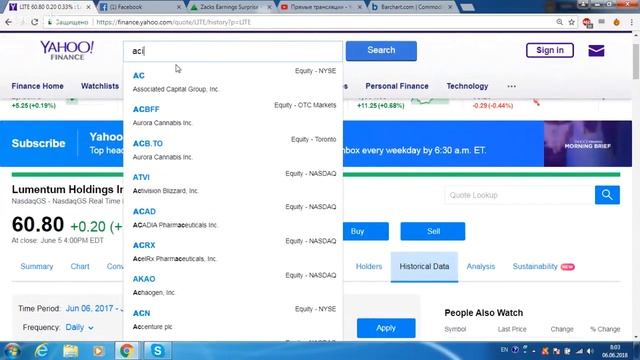Switch to Zacks Earnings Surprise tab
640x360 pixels.
pos(230,7)
